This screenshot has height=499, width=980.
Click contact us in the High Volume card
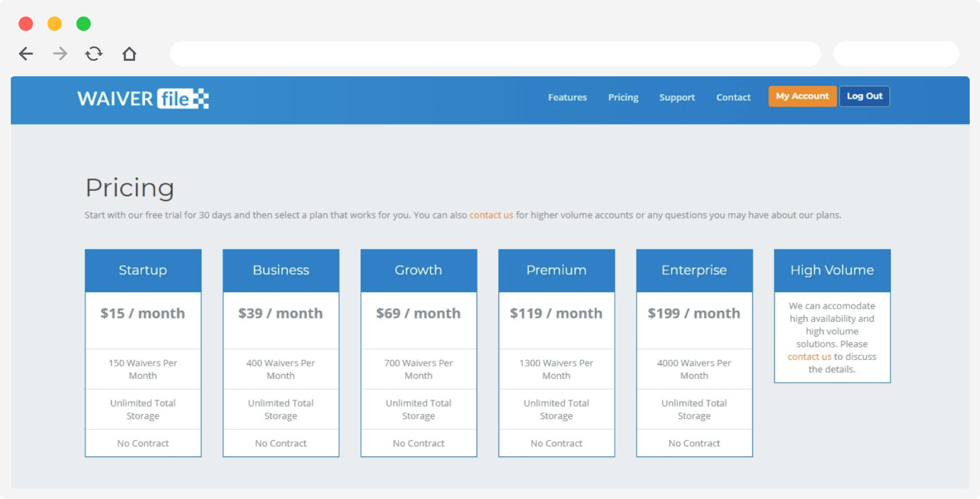[809, 356]
